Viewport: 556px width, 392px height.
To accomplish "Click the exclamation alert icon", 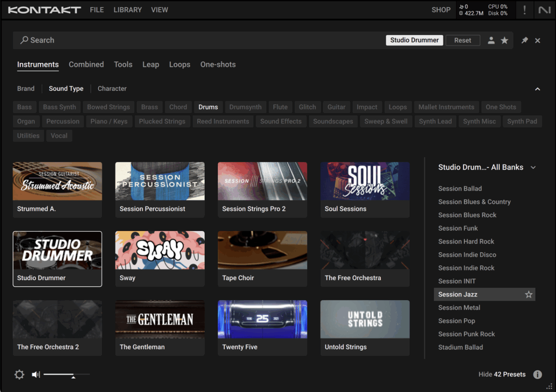I will pos(524,10).
